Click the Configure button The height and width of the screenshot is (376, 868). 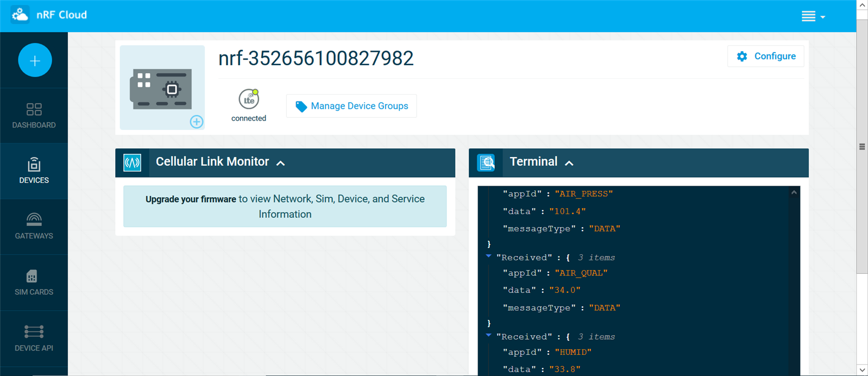(x=766, y=57)
